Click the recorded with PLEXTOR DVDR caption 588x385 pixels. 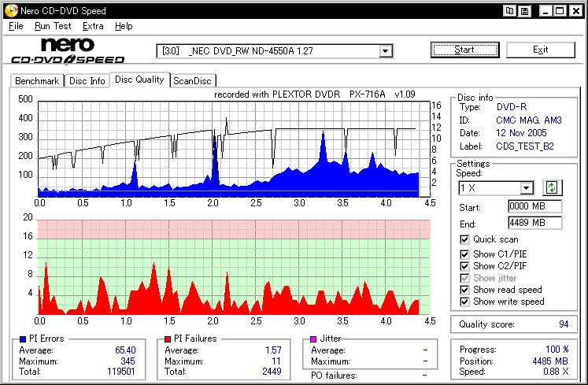pos(315,94)
